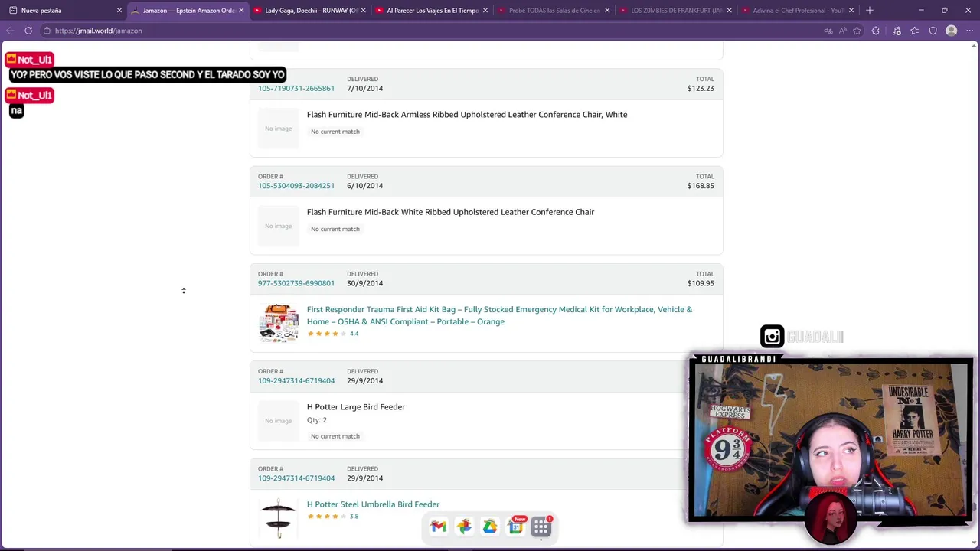
Task: Click the First Aid Kit product thumbnail
Action: pyautogui.click(x=279, y=323)
